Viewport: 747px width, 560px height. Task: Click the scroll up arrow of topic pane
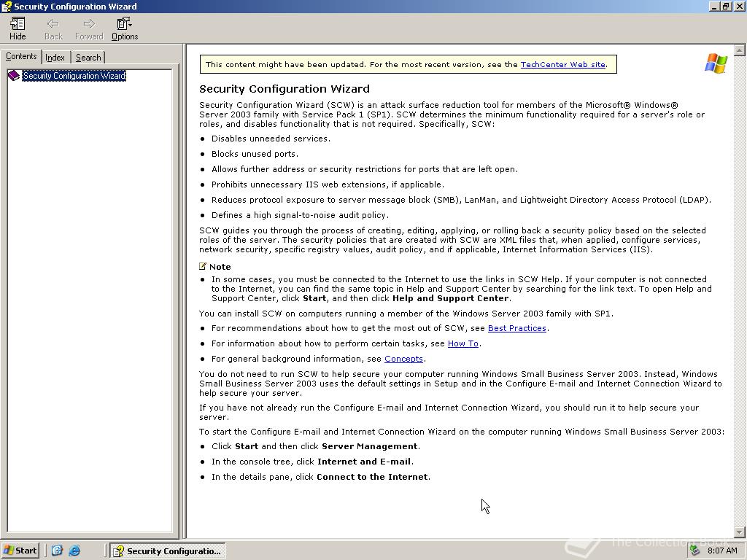point(740,50)
